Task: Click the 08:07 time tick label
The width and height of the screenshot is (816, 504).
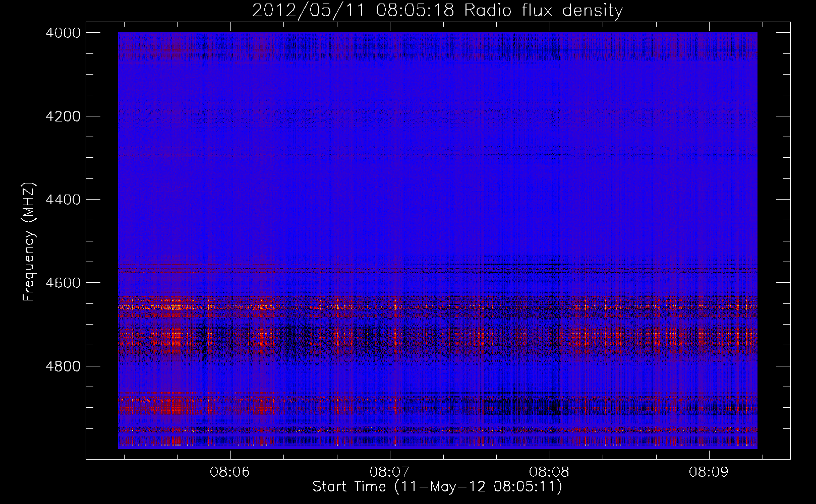Action: [390, 472]
